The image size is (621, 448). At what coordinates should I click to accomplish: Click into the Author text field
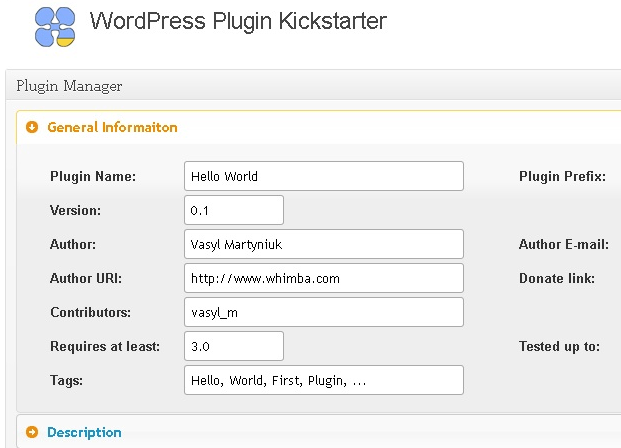click(x=324, y=244)
